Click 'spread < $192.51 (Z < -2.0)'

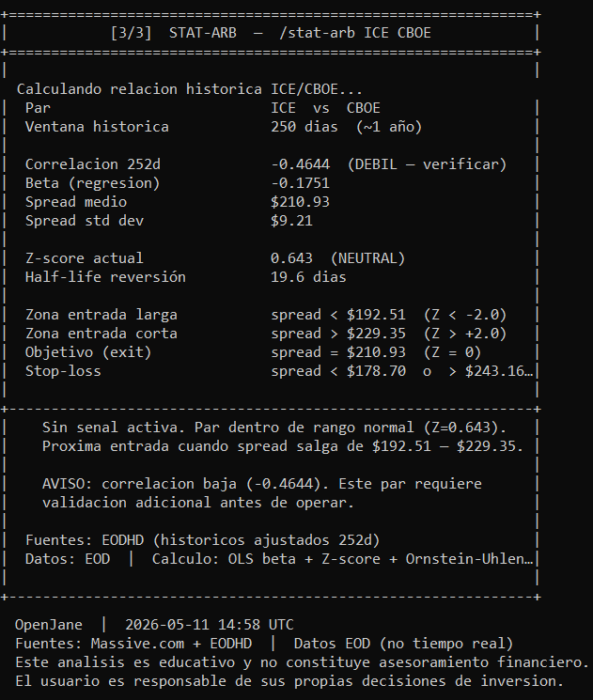388,315
